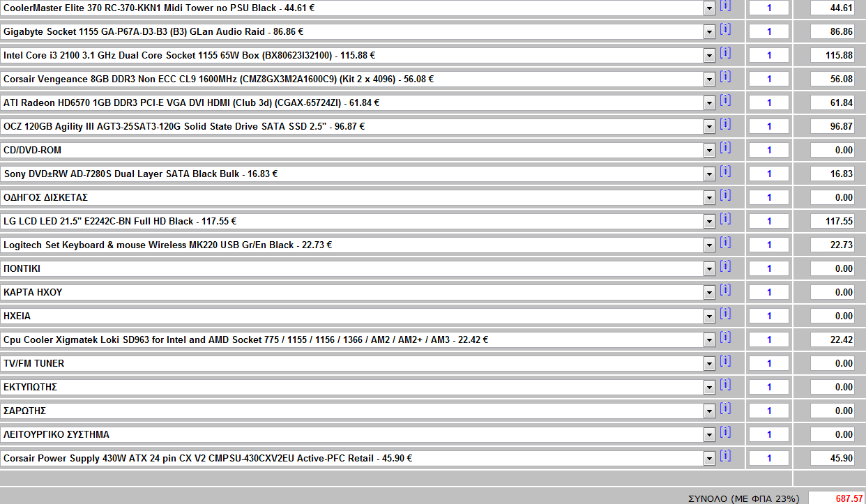
Task: Open info icon for OCZ 120GB Agility III
Action: coord(725,124)
